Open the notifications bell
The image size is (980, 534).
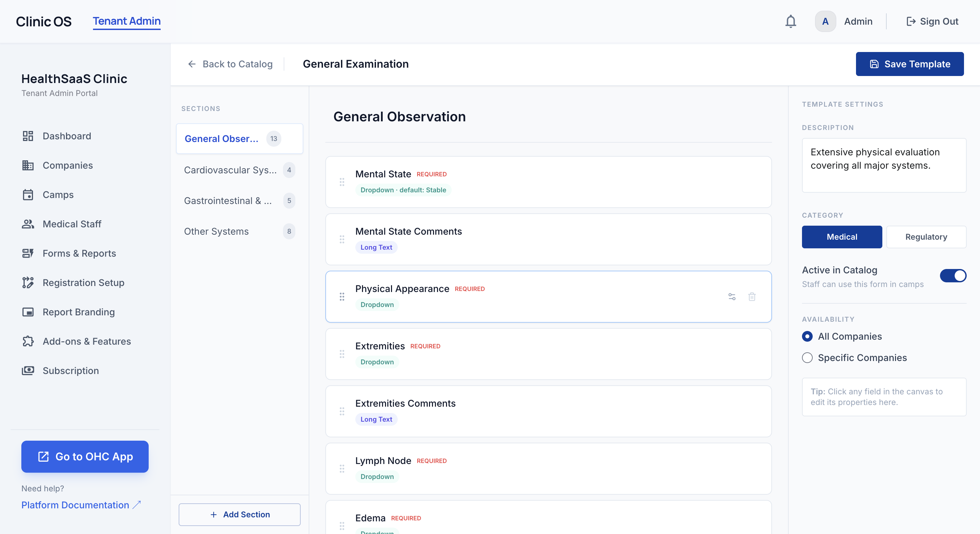[791, 21]
